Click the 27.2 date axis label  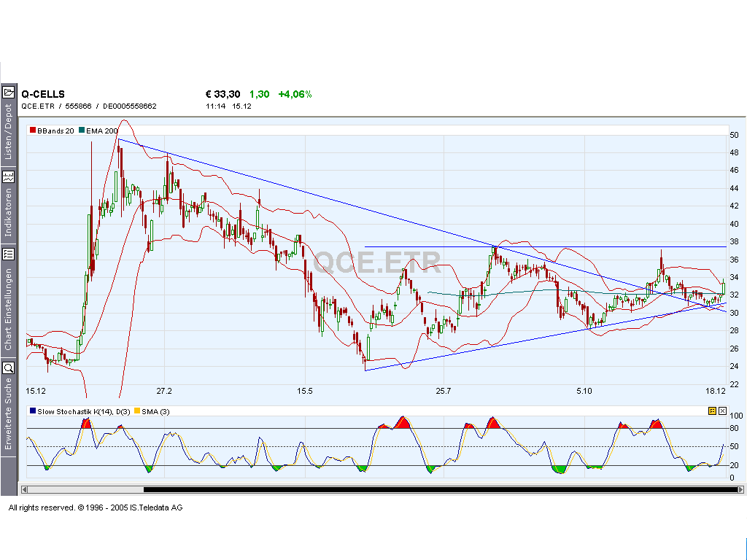point(164,391)
